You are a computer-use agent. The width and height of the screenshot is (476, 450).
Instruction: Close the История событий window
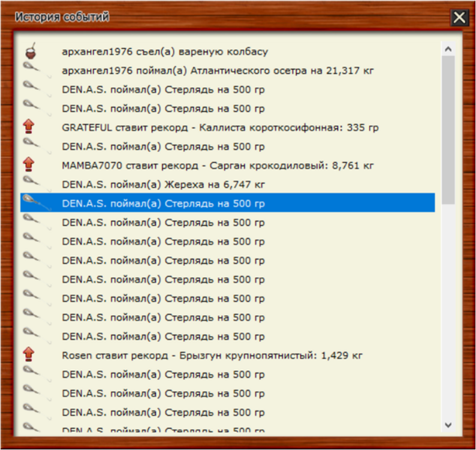(x=459, y=17)
